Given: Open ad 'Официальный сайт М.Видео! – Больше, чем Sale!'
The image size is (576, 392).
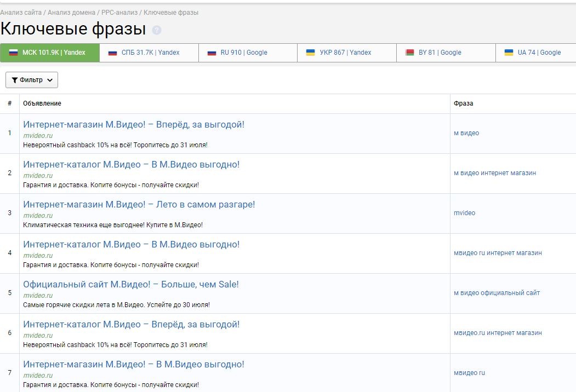Looking at the screenshot, I should (x=131, y=285).
